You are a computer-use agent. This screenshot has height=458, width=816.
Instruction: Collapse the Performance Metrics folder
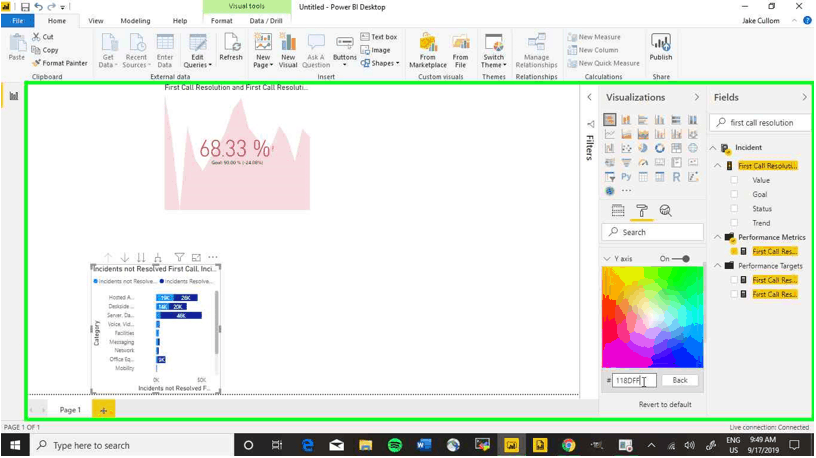(x=718, y=237)
